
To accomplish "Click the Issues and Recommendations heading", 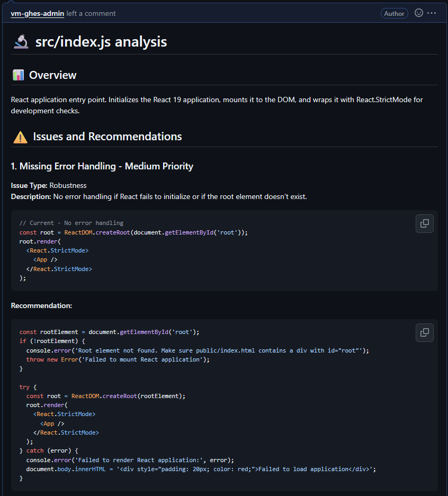I will 107,137.
